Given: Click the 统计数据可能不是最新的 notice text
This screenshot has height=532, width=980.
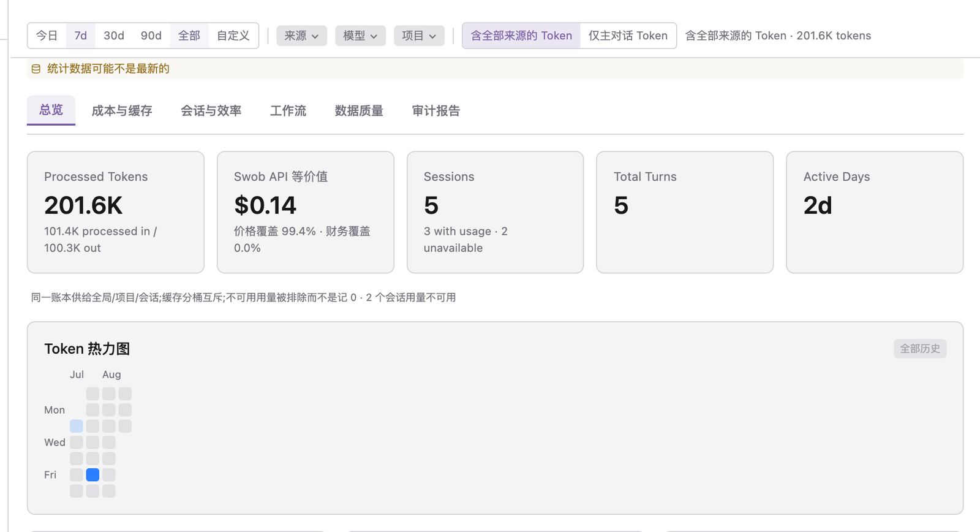Looking at the screenshot, I should 108,69.
